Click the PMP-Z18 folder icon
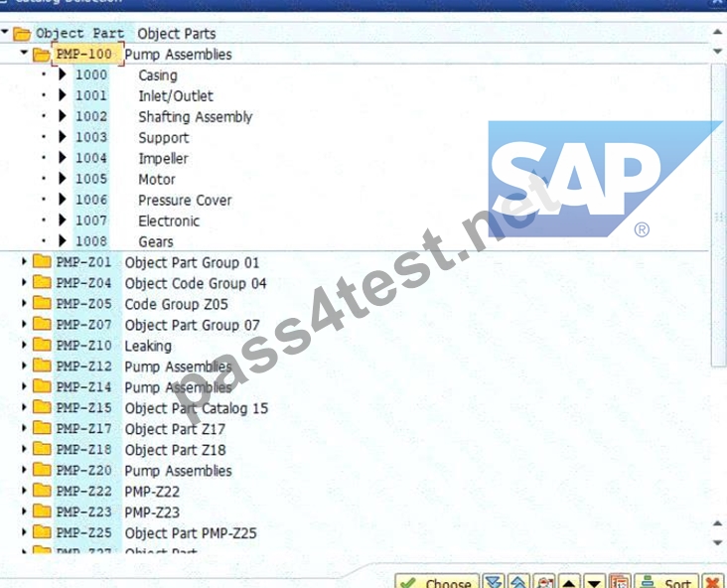 coord(42,449)
